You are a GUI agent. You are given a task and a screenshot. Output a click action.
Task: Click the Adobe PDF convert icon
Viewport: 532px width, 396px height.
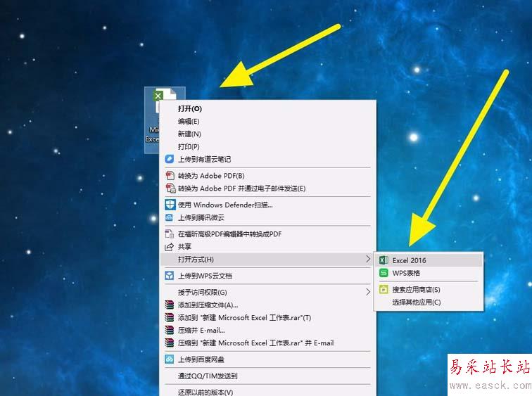point(170,176)
